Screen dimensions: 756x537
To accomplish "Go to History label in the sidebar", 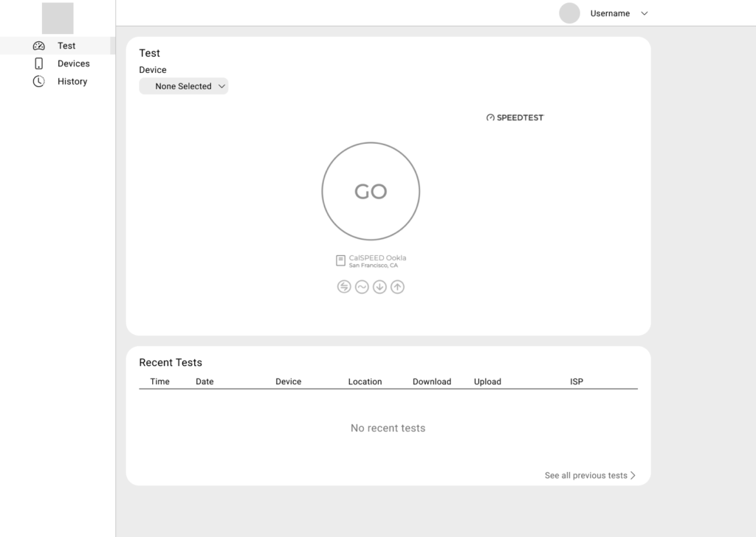I will point(72,81).
